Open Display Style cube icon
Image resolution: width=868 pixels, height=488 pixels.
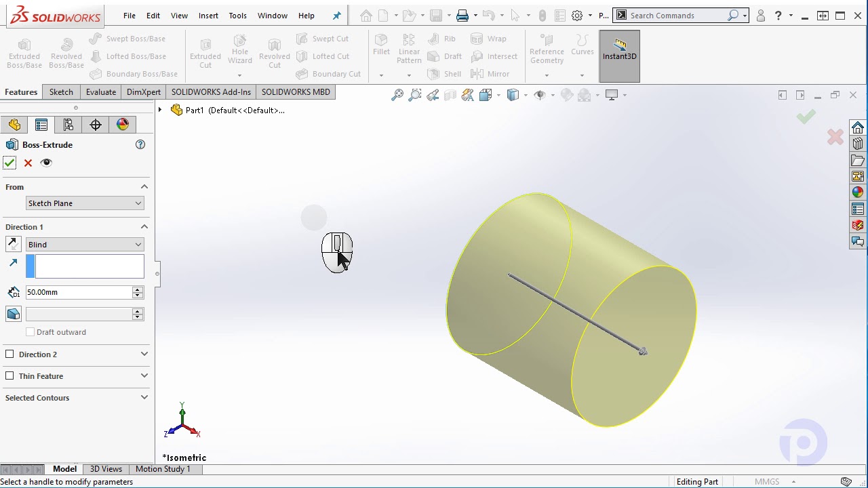tap(513, 95)
